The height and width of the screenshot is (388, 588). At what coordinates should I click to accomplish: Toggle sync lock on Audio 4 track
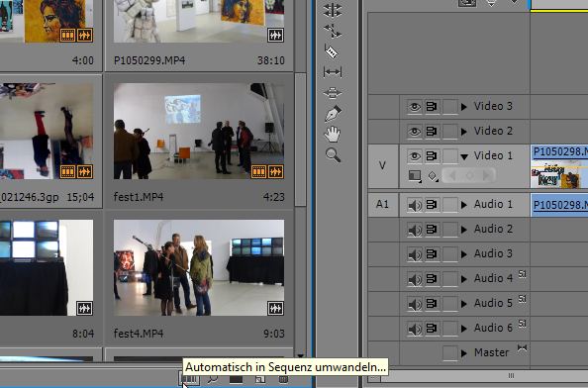[432, 279]
